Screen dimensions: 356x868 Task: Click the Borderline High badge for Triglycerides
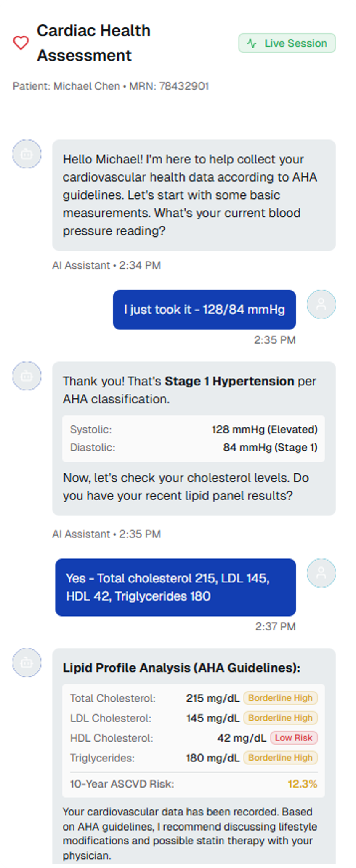point(280,758)
